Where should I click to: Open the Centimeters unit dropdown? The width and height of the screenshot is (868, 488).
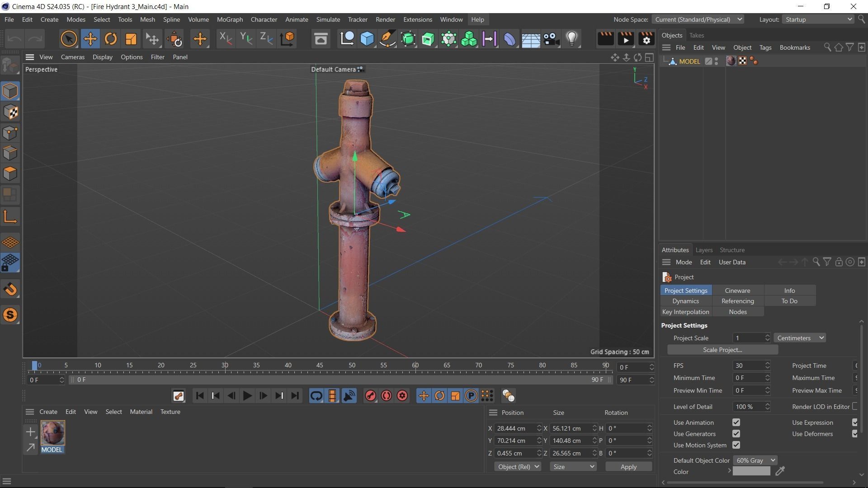(800, 338)
